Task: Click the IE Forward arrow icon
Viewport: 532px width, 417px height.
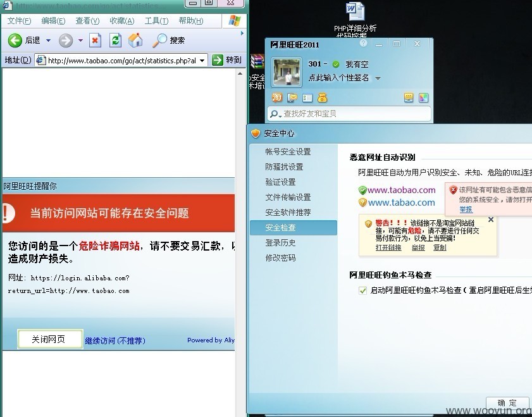Action: click(x=66, y=40)
